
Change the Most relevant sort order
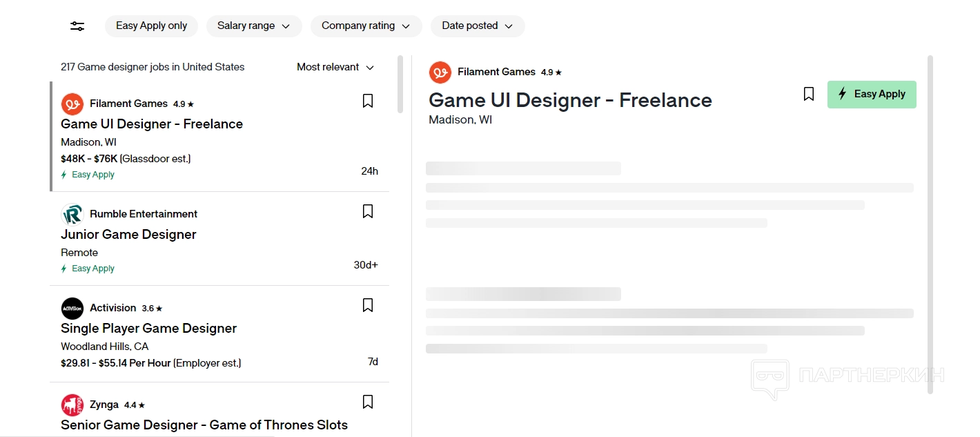[335, 68]
